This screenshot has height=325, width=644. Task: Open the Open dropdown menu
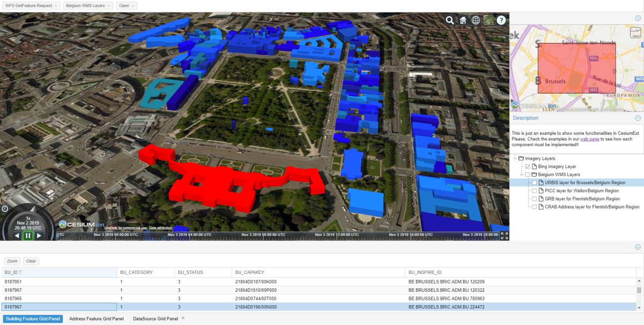[x=126, y=5]
